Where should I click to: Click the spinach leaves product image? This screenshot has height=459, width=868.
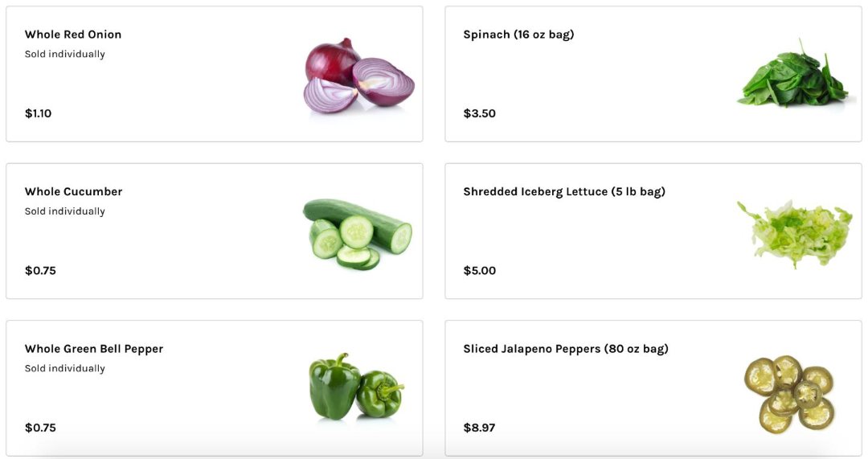pyautogui.click(x=792, y=74)
